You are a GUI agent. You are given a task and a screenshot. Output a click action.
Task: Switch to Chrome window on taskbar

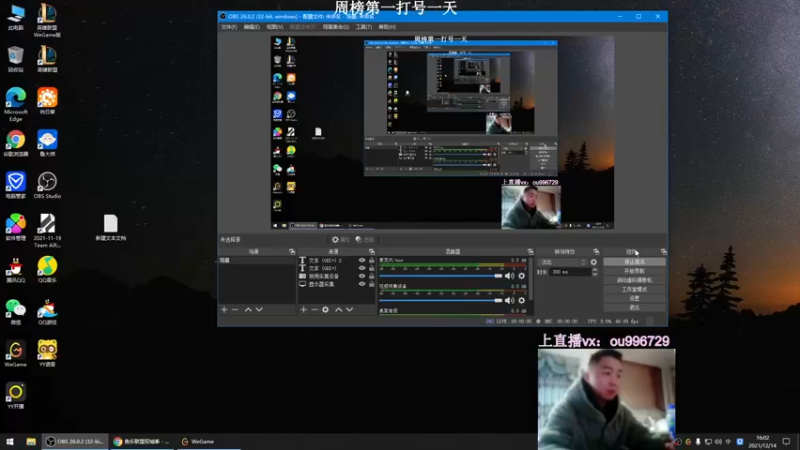(x=141, y=441)
